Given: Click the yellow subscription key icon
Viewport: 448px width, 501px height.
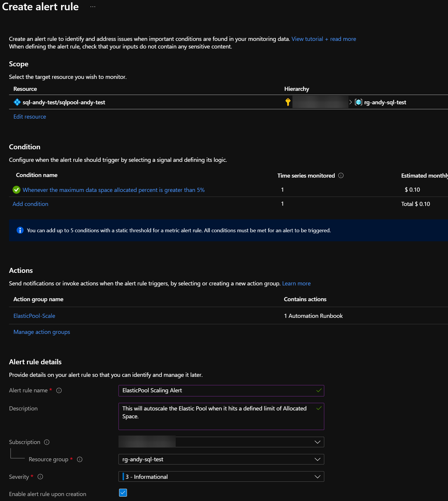Looking at the screenshot, I should coord(288,102).
